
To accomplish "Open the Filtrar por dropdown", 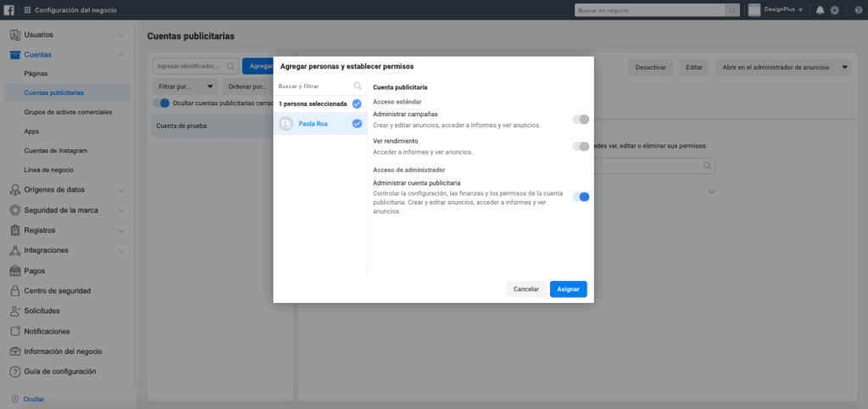I will (185, 87).
